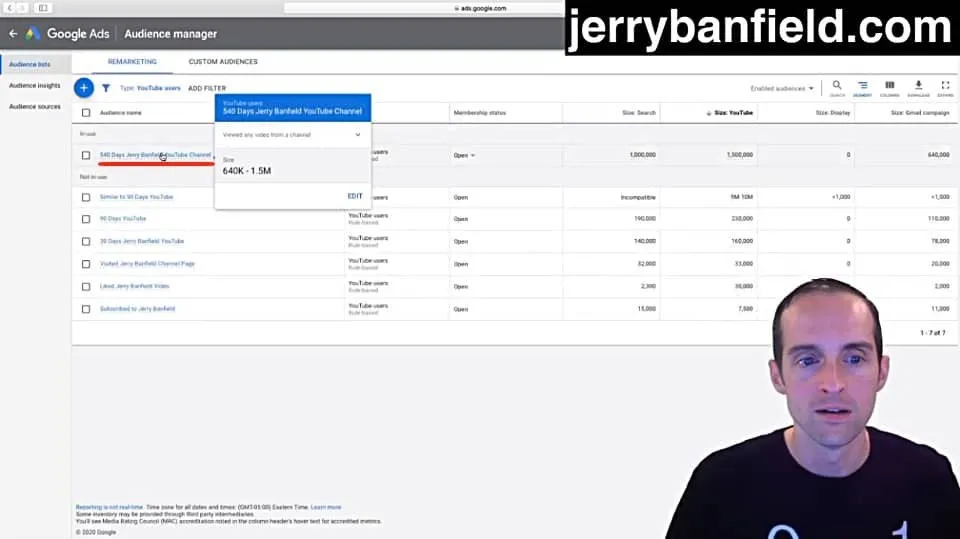The height and width of the screenshot is (539, 960).
Task: Open the 540 Days Jerry Banfield YouTube Channel audience
Action: click(x=156, y=155)
